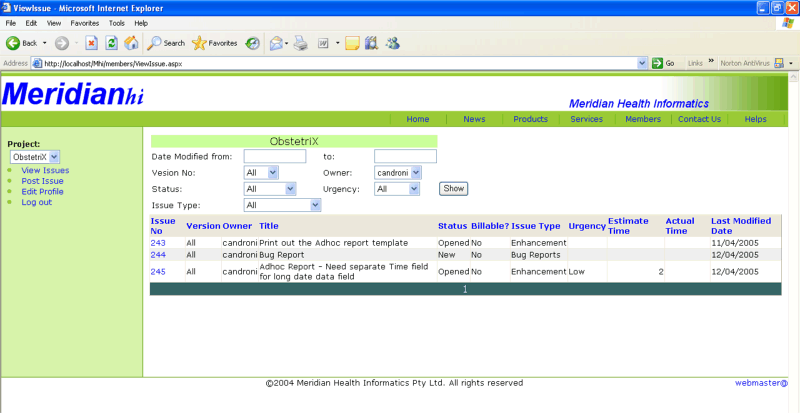The height and width of the screenshot is (413, 800).
Task: Open the Tools menu
Action: 116,22
